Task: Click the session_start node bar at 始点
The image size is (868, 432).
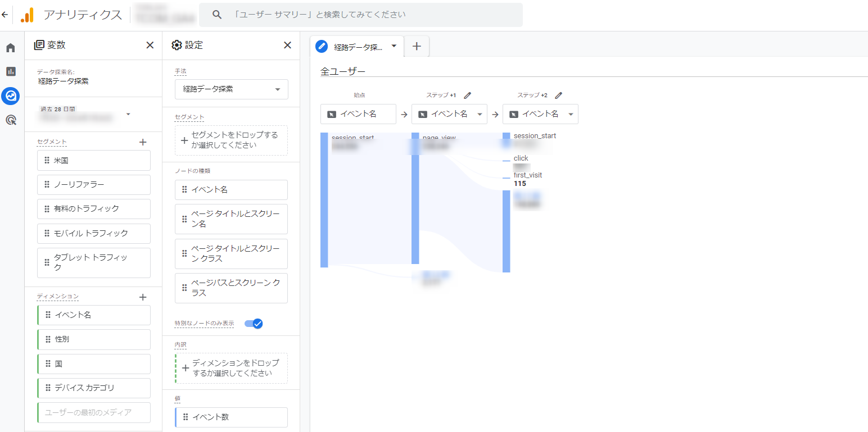Action: (324, 200)
